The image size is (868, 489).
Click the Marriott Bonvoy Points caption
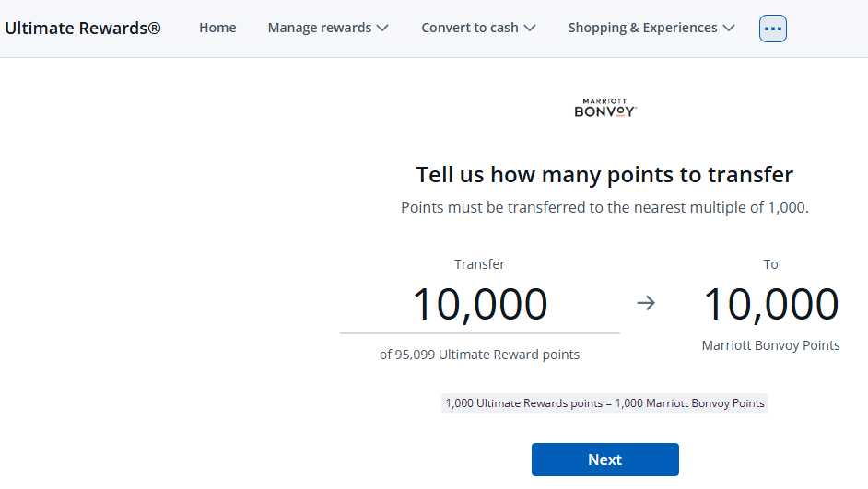pos(770,345)
